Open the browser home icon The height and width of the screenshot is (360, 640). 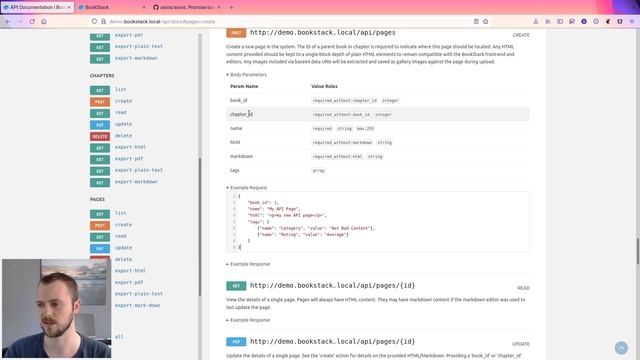click(44, 21)
